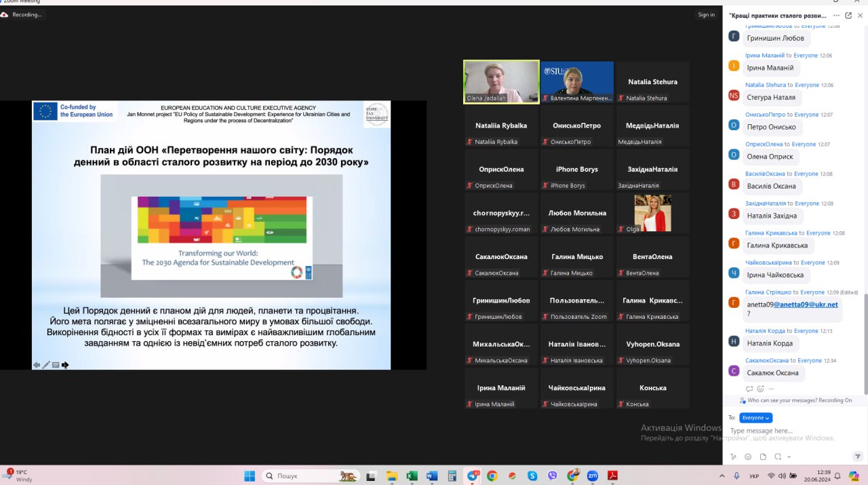
Task: Switch keyboard language УКР indicator
Action: 754,476
